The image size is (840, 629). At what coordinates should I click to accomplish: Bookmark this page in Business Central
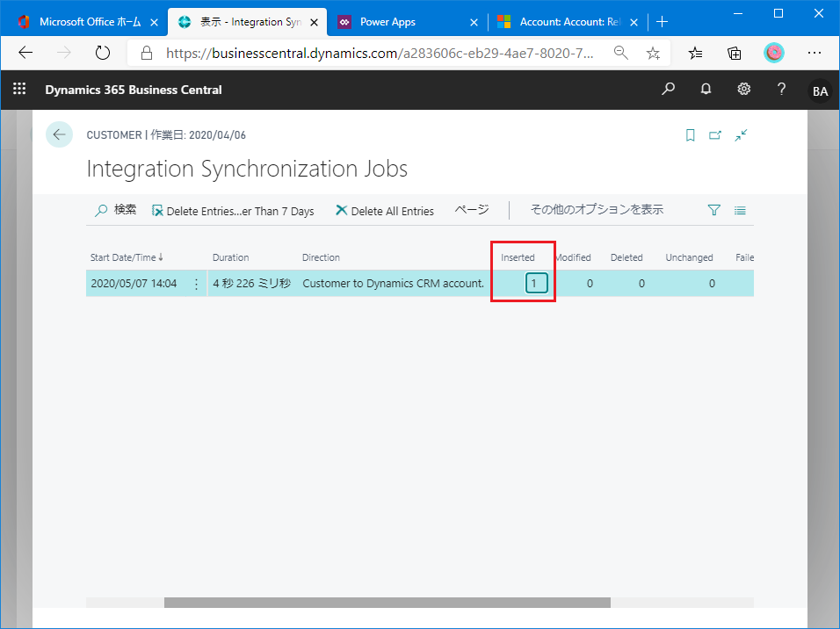pyautogui.click(x=690, y=135)
